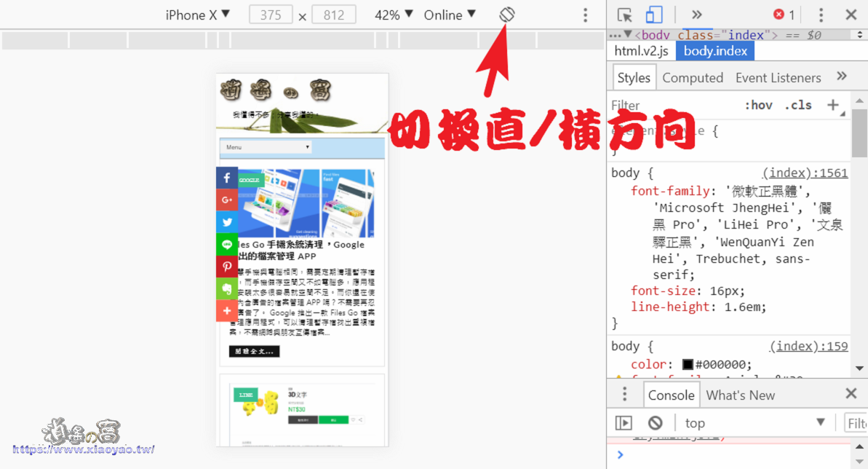Screen dimensions: 868x469
Task: Close the DevTools panel
Action: [x=851, y=15]
